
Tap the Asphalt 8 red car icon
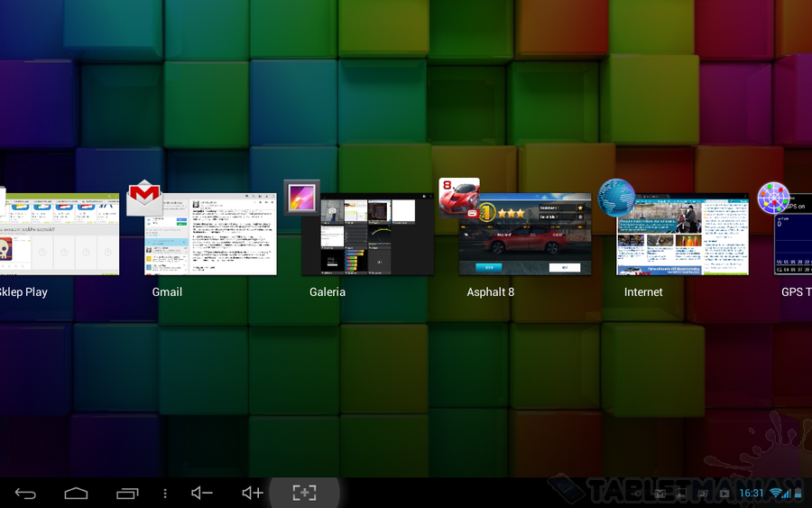coord(459,198)
